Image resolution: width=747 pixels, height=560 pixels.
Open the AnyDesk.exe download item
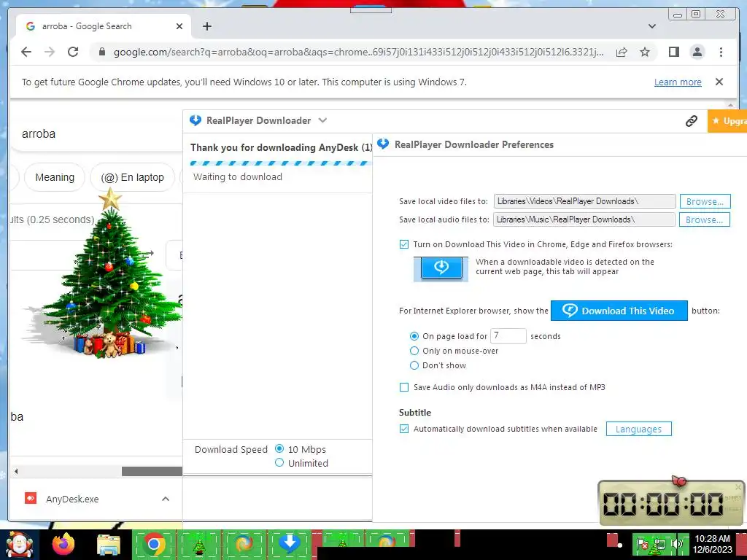(x=72, y=499)
